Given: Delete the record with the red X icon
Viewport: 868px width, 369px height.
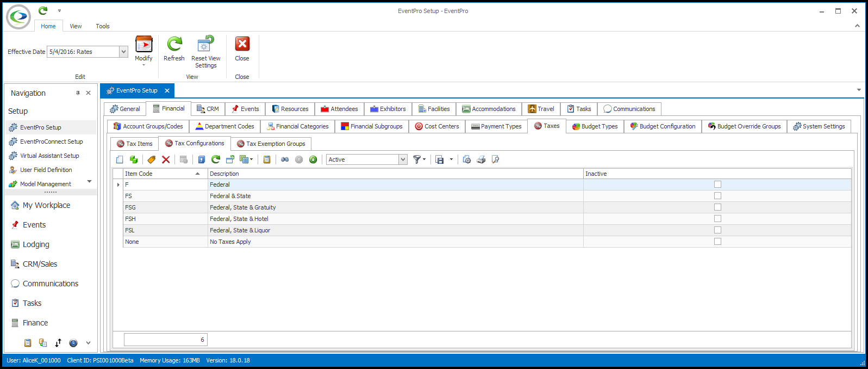Looking at the screenshot, I should click(166, 159).
